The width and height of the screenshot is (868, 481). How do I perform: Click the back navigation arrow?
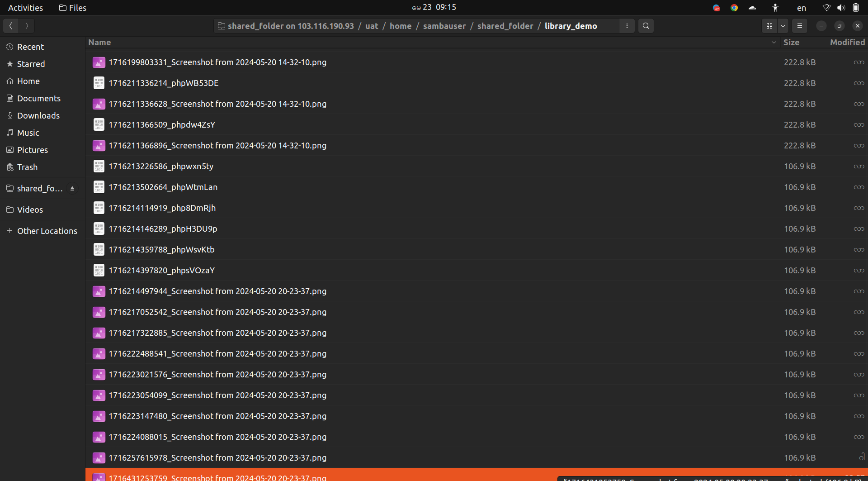tap(11, 26)
